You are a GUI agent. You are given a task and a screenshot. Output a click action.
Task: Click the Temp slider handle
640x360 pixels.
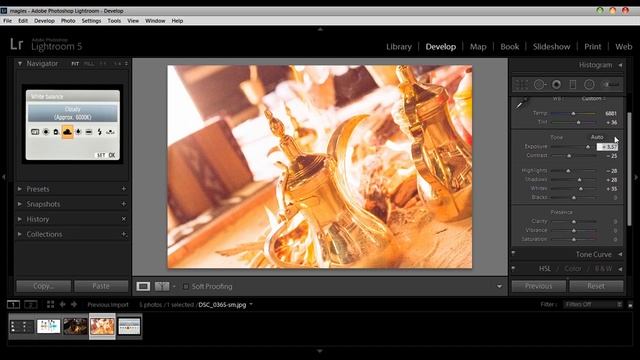pos(573,113)
